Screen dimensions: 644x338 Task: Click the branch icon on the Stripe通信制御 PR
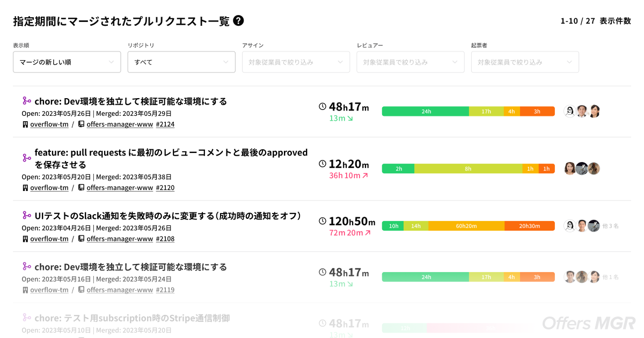(26, 318)
